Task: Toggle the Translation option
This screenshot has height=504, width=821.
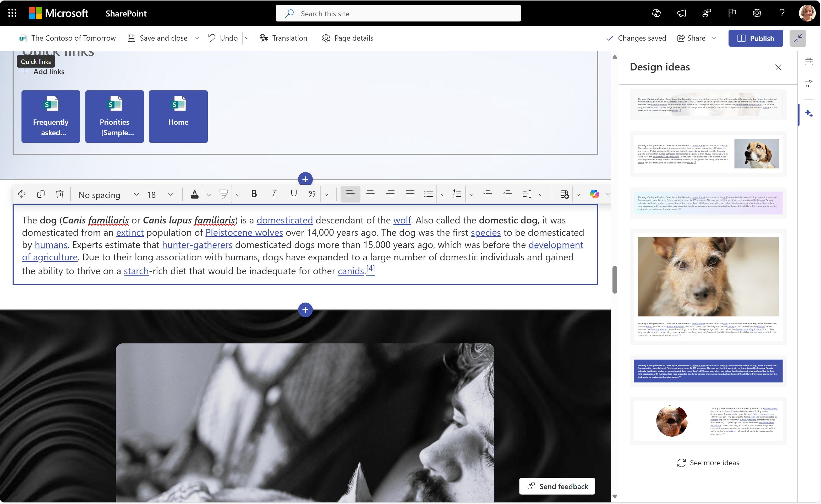Action: [284, 37]
